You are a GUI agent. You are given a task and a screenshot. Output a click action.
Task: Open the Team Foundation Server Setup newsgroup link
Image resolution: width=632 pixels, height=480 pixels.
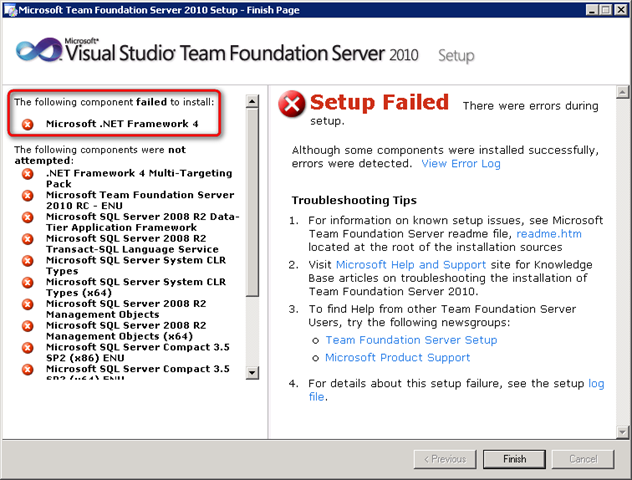click(410, 340)
